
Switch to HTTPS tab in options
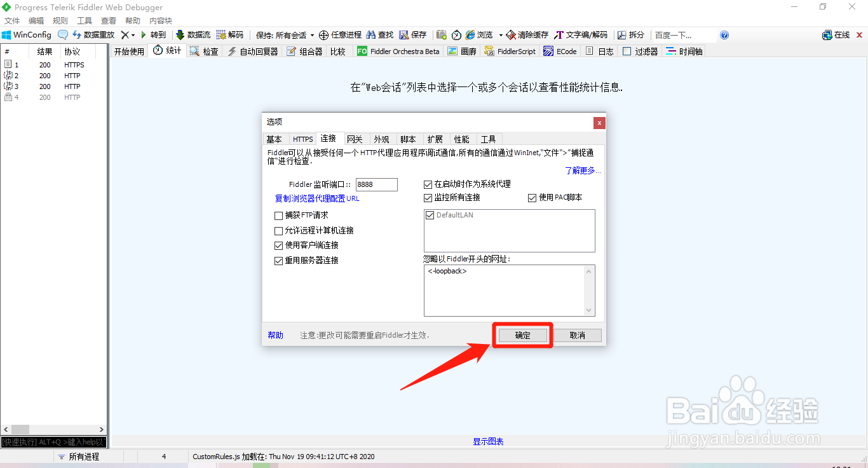tap(303, 139)
